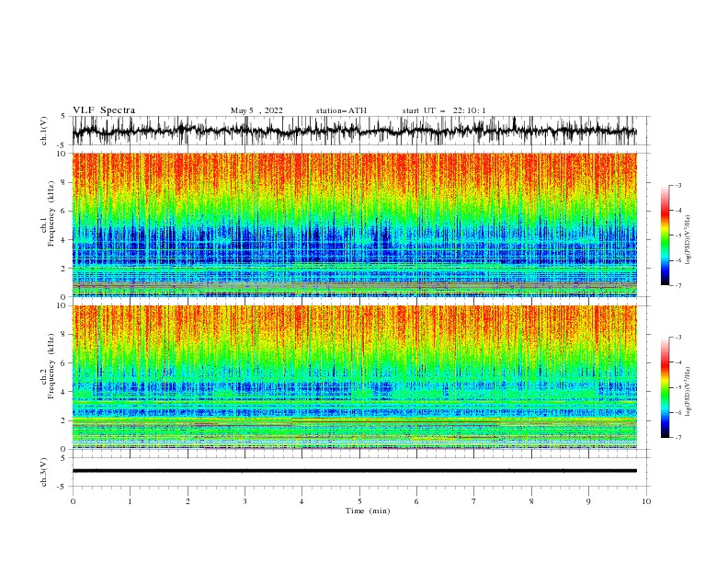
Task: Click the "5" tick on the time axis
Action: (359, 501)
